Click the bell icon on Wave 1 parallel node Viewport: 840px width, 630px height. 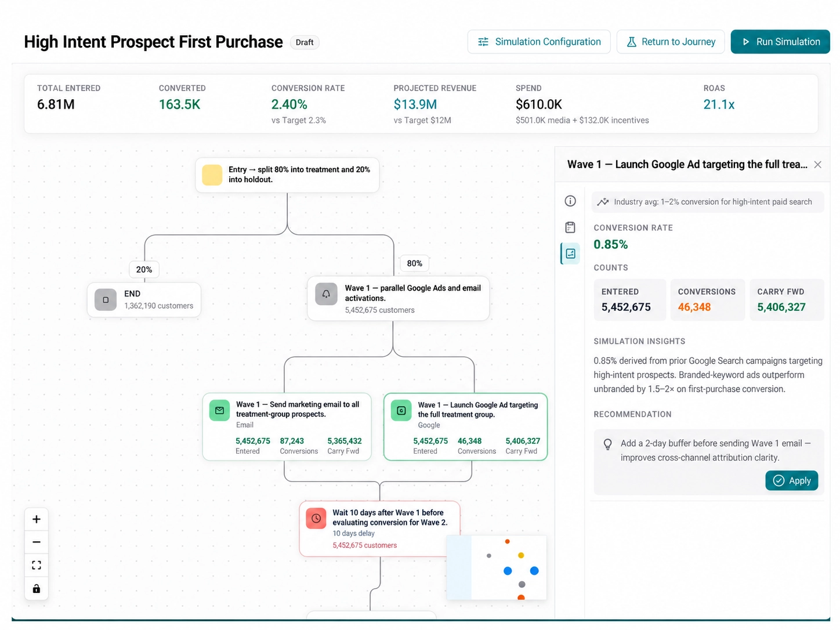[326, 294]
